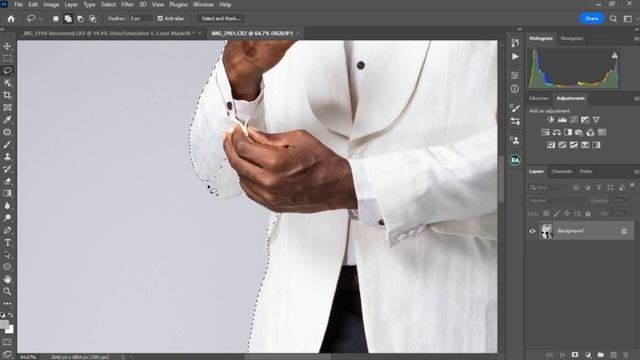640x360 pixels.
Task: Select the Zoom tool
Action: point(7,291)
